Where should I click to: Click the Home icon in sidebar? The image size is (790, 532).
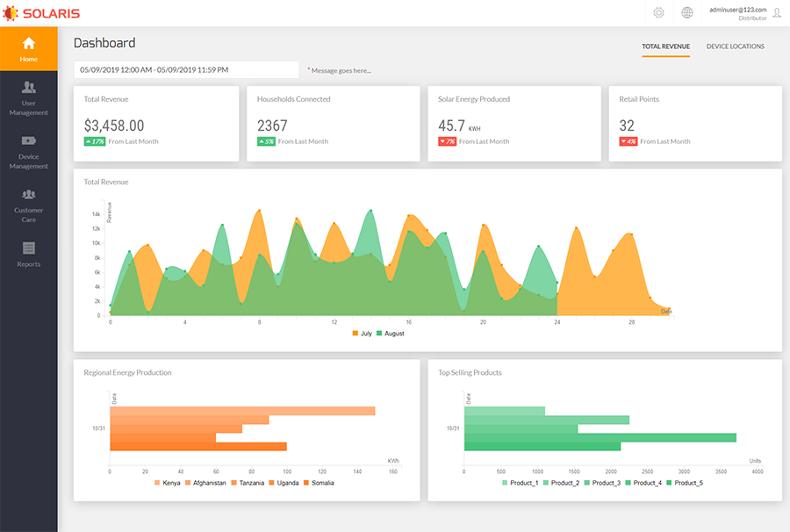[x=29, y=43]
